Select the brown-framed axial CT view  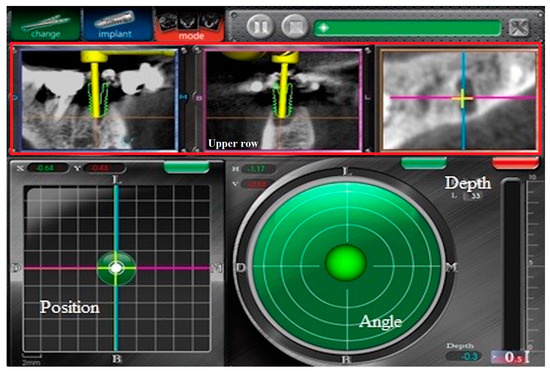point(459,100)
